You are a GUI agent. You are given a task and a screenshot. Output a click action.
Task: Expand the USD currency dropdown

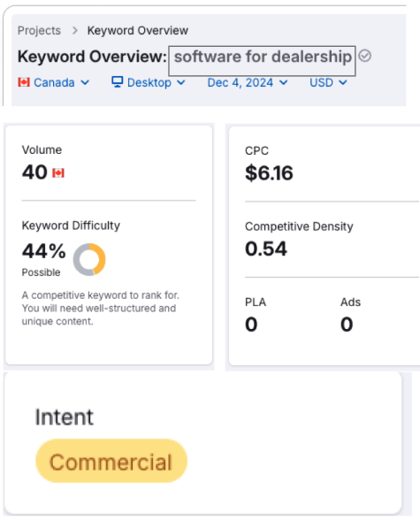tap(328, 82)
